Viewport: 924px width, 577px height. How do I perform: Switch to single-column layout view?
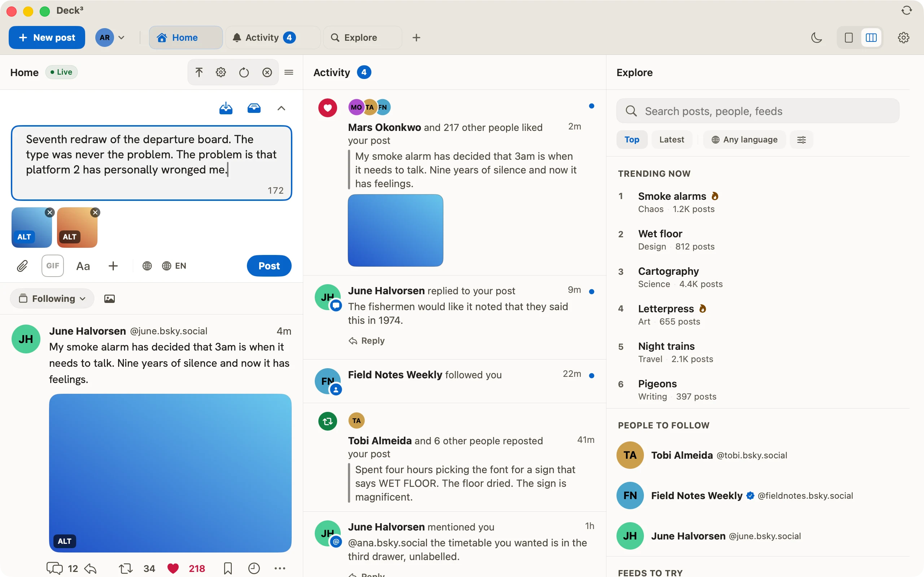pyautogui.click(x=849, y=38)
